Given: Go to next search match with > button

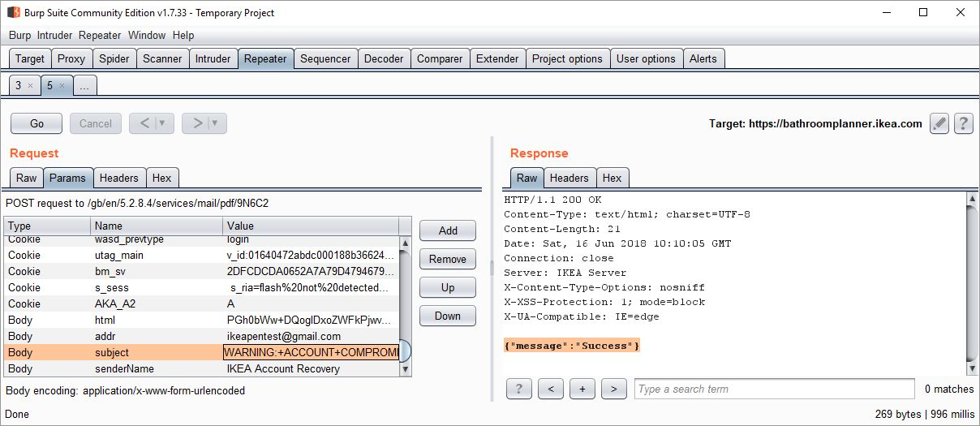Looking at the screenshot, I should pyautogui.click(x=614, y=389).
